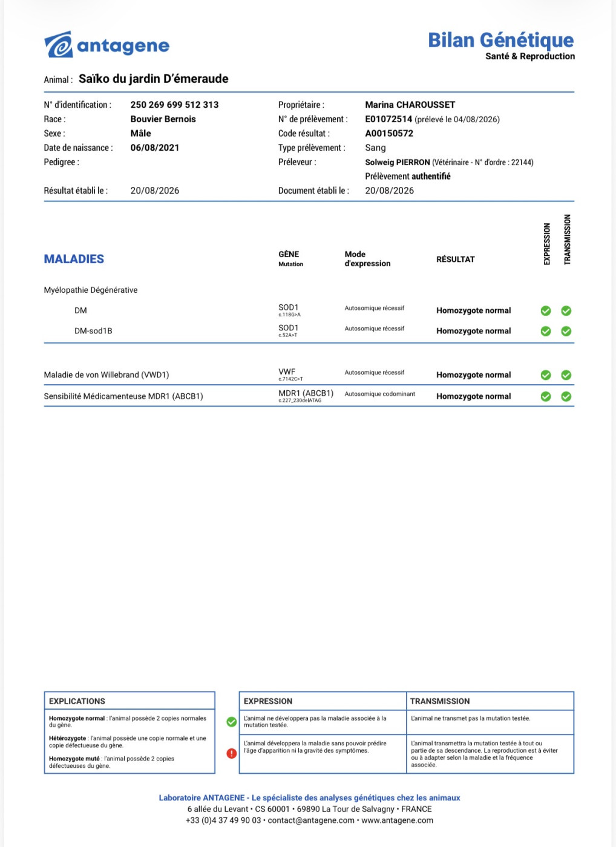Viewport: 616px width, 847px height.
Task: Click sample type Sang
Action: [x=375, y=148]
